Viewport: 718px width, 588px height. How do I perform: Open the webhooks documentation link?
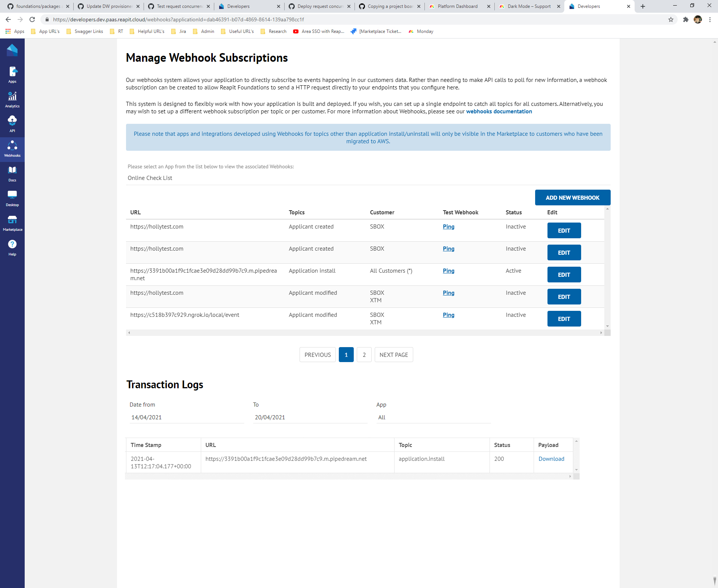pos(499,111)
